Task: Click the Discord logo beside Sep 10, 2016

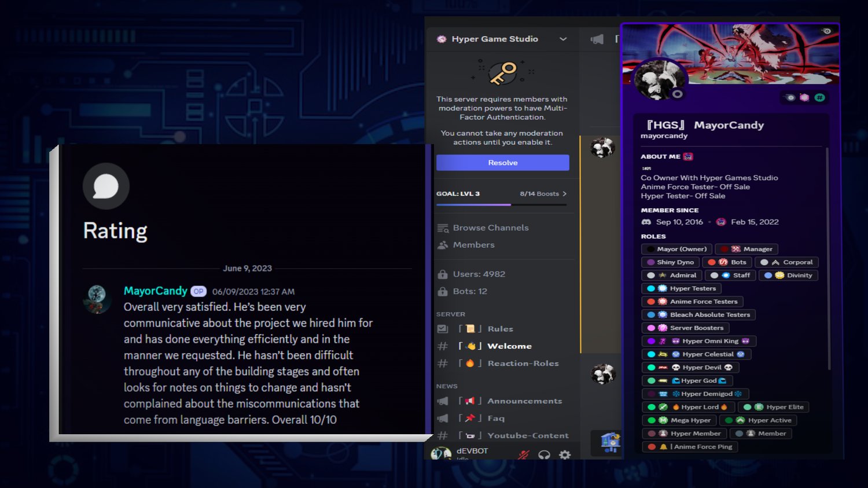Action: point(646,222)
